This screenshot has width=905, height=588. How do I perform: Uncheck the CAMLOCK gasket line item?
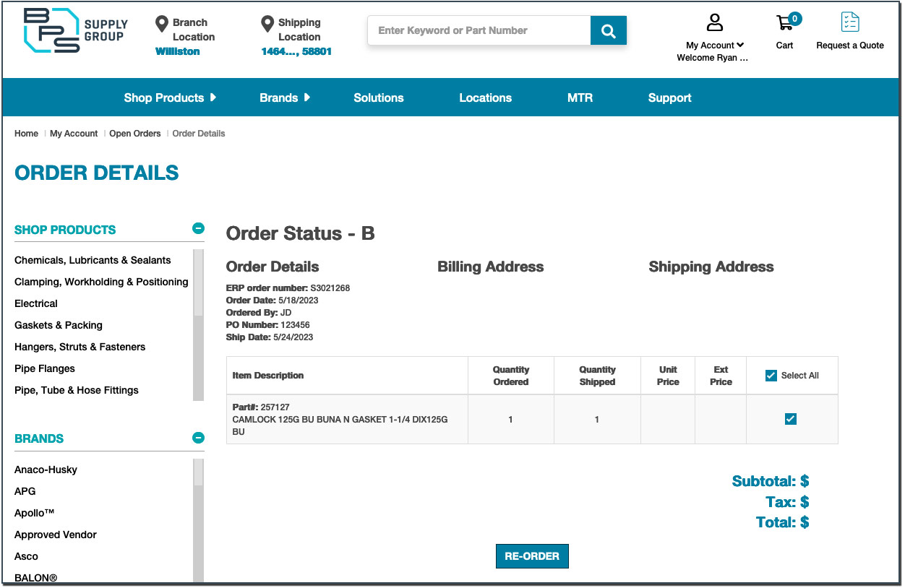(790, 418)
